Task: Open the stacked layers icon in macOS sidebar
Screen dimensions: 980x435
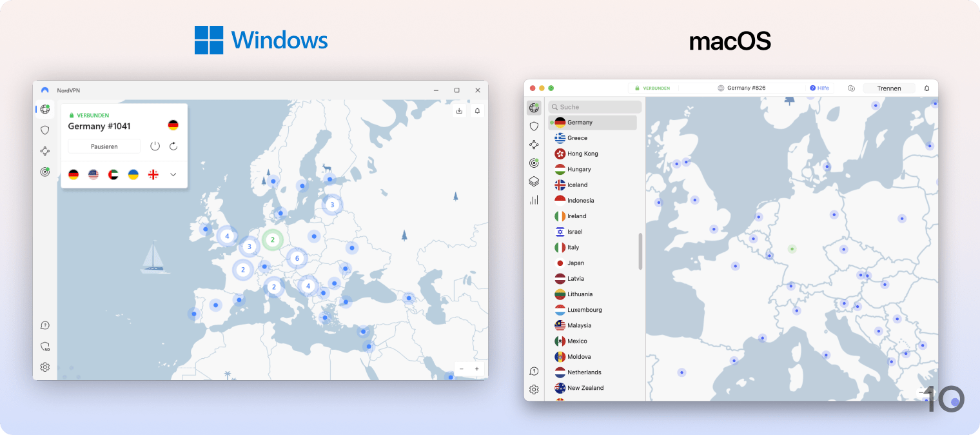Action: 534,181
